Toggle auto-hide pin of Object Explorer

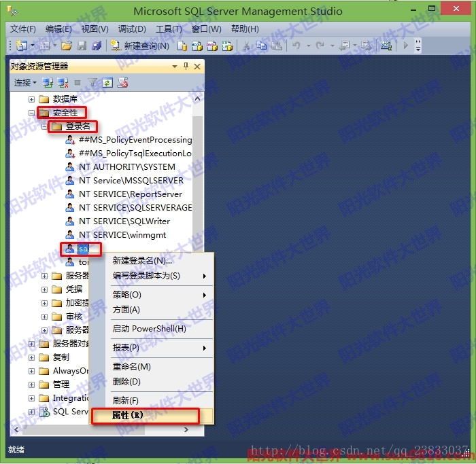coord(186,66)
